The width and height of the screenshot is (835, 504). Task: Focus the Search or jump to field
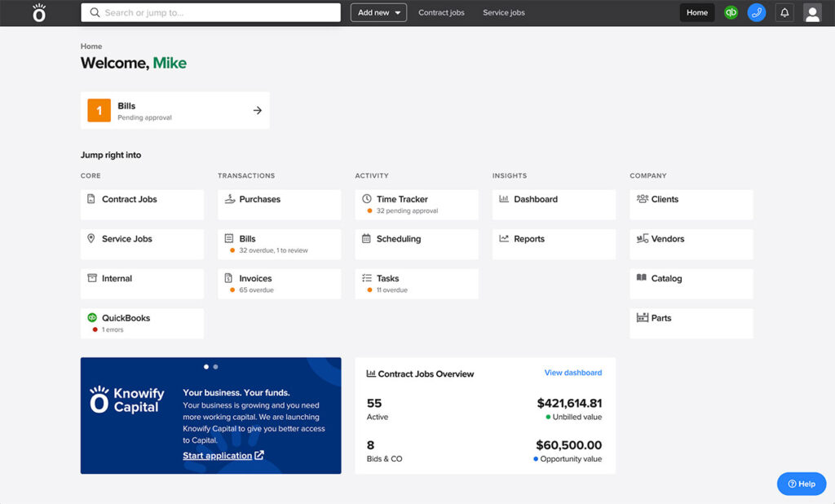pos(211,12)
